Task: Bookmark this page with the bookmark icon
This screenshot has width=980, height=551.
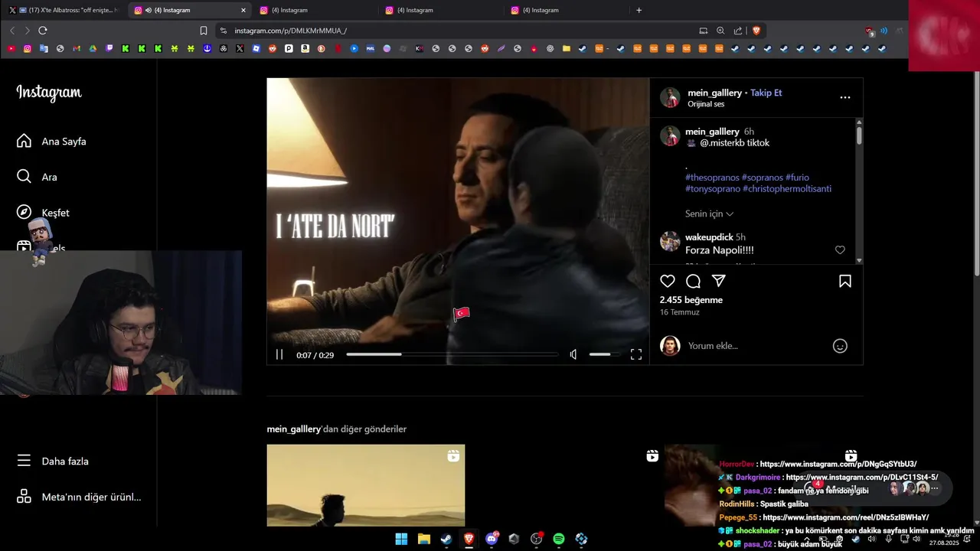Action: 204,31
